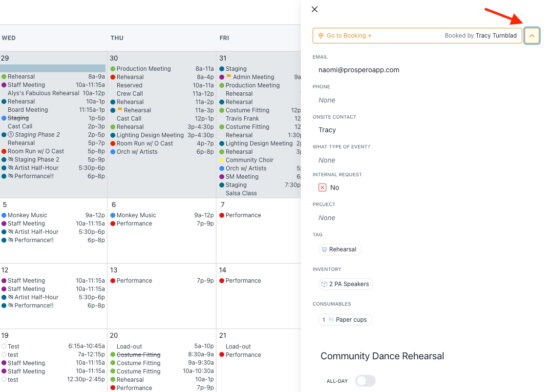Image resolution: width=551 pixels, height=392 pixels.
Task: Open the PROJECT selector showing None
Action: coord(327,218)
